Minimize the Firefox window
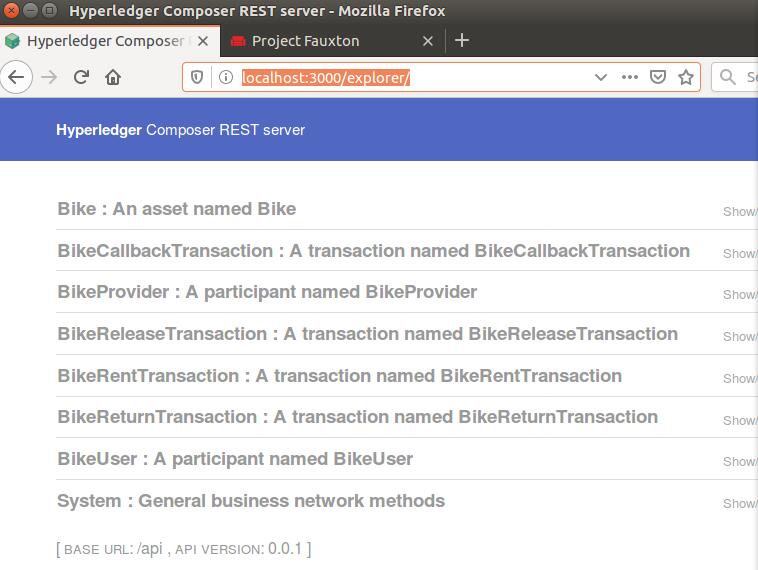The width and height of the screenshot is (758, 570). (x=30, y=10)
